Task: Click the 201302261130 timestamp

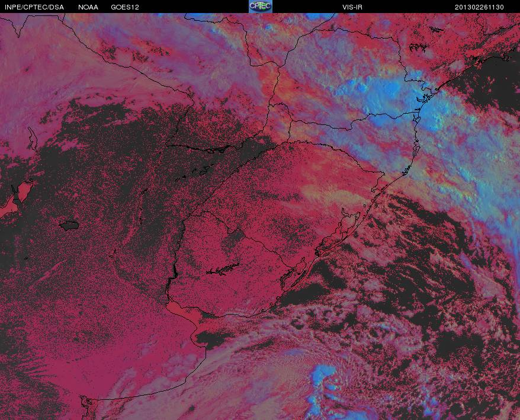Action: [479, 7]
